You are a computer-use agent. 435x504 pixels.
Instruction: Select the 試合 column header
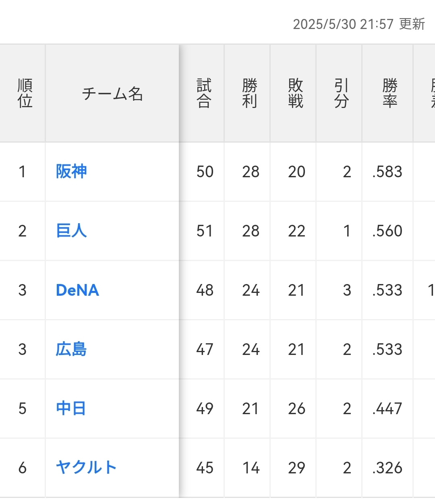[204, 93]
